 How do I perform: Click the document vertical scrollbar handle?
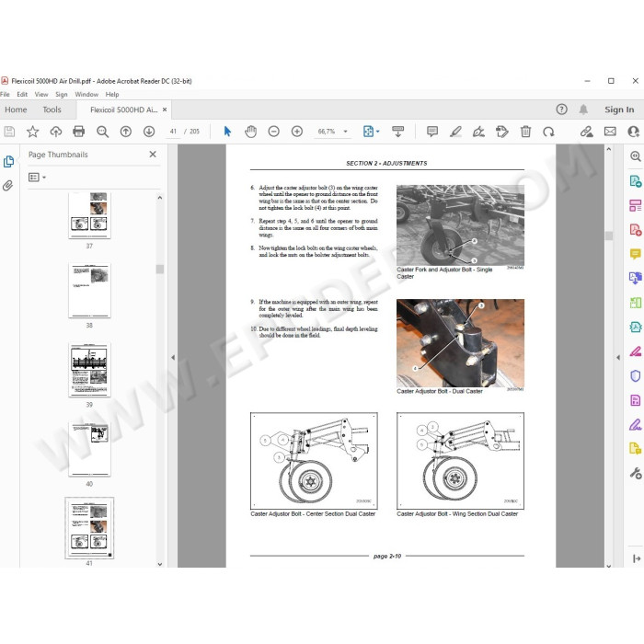click(x=609, y=236)
